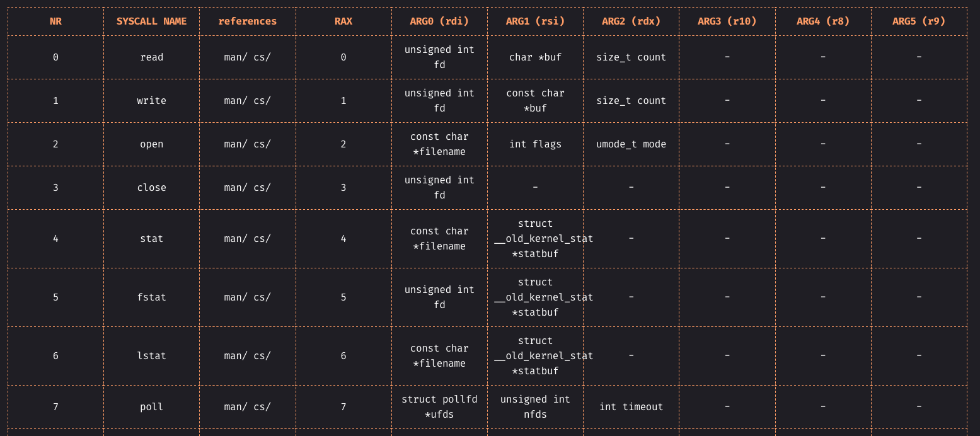Open the cs link for write

coord(262,101)
